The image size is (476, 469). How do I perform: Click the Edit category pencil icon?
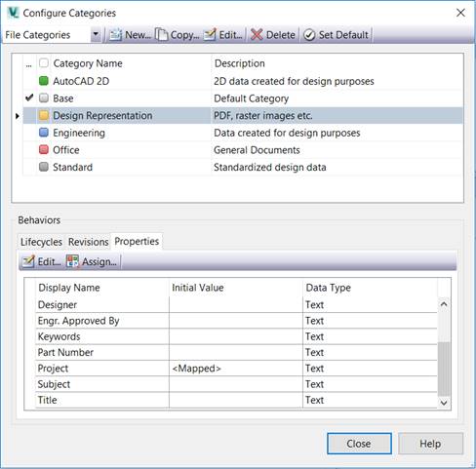tap(210, 35)
